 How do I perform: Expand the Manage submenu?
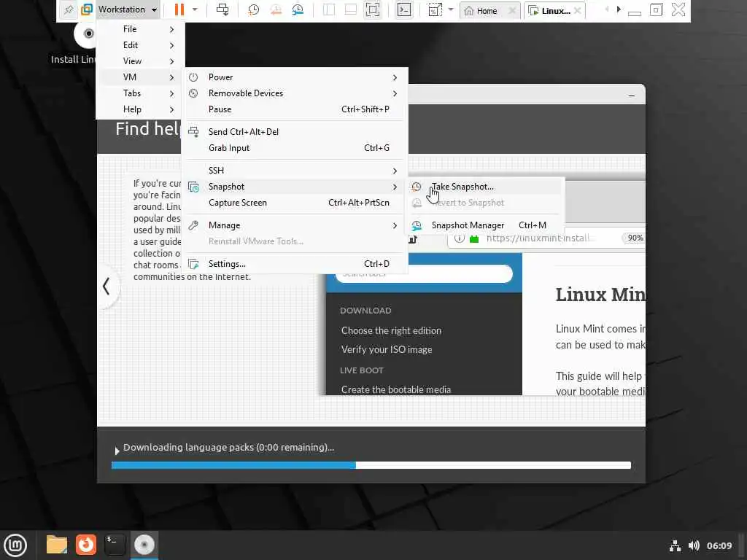295,225
